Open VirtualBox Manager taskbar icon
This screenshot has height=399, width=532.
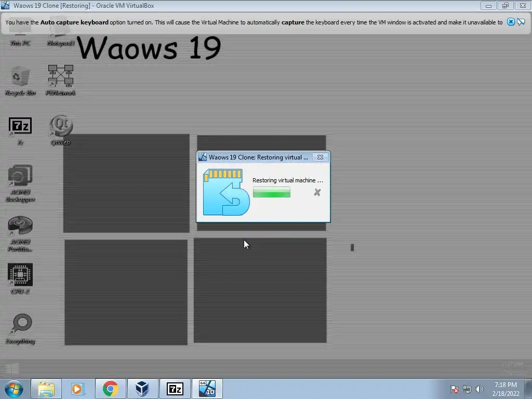[142, 389]
